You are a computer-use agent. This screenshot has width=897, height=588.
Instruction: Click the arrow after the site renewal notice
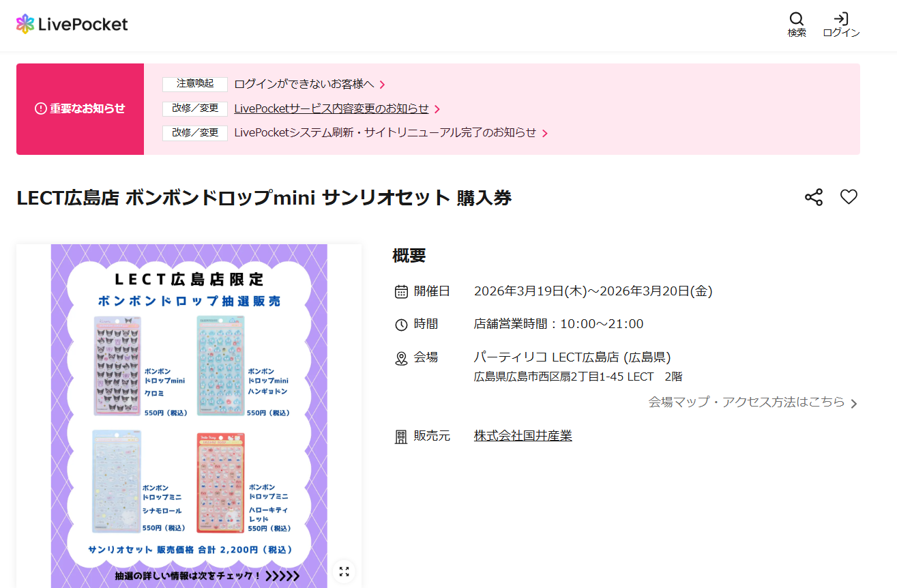[545, 134]
